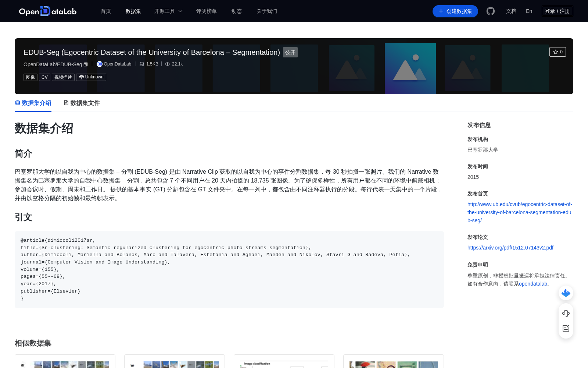
Task: Click the BibTeX citation code block
Action: (x=229, y=269)
